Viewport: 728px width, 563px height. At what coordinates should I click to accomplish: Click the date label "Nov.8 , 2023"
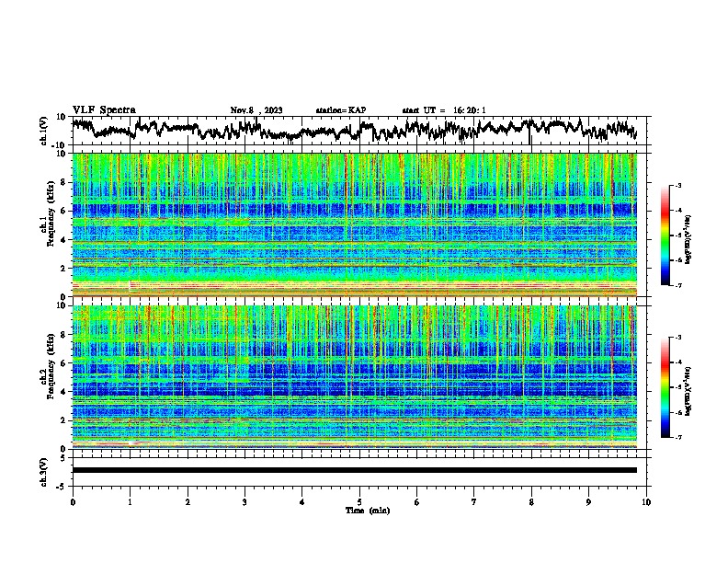[x=256, y=110]
